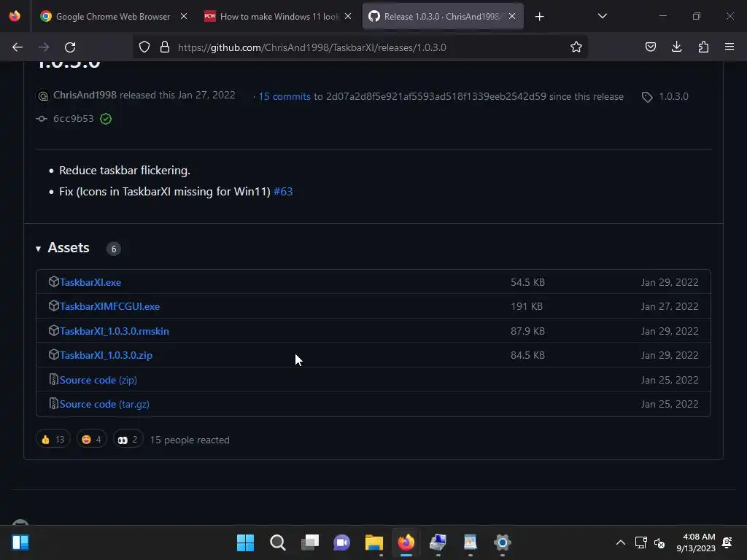Open the 15 commits link
The height and width of the screenshot is (560, 747).
(285, 97)
